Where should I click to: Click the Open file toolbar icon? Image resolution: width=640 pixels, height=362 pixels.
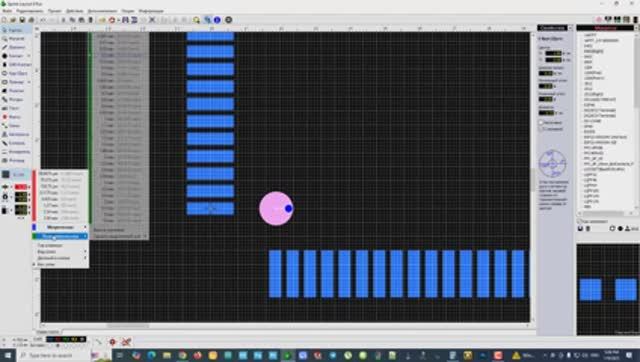pos(13,20)
